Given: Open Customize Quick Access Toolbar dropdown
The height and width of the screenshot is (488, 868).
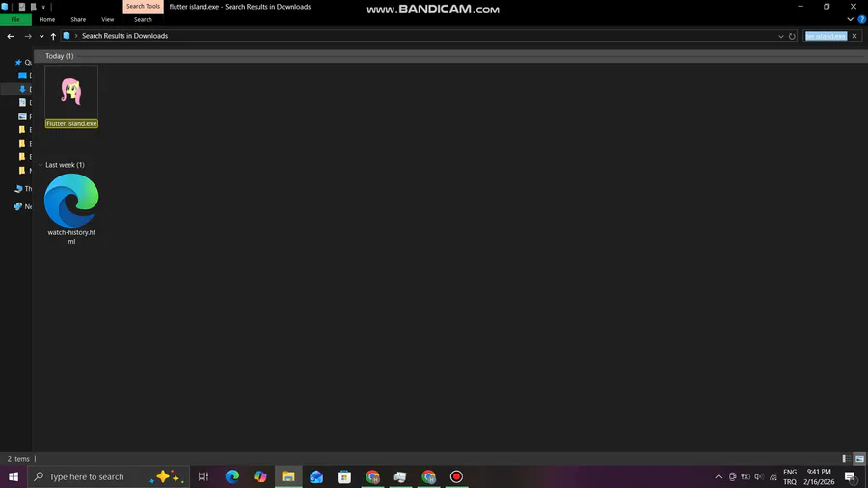Looking at the screenshot, I should pos(43,7).
